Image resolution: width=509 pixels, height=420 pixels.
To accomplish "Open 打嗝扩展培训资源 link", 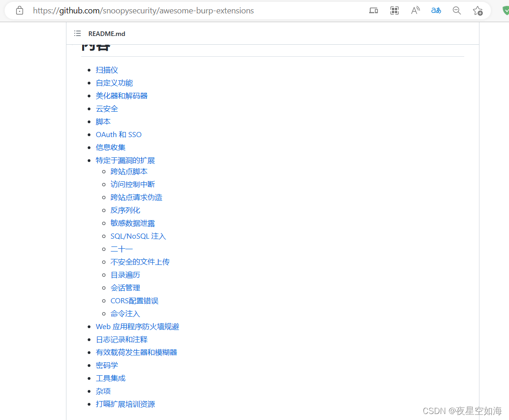I will pos(126,404).
